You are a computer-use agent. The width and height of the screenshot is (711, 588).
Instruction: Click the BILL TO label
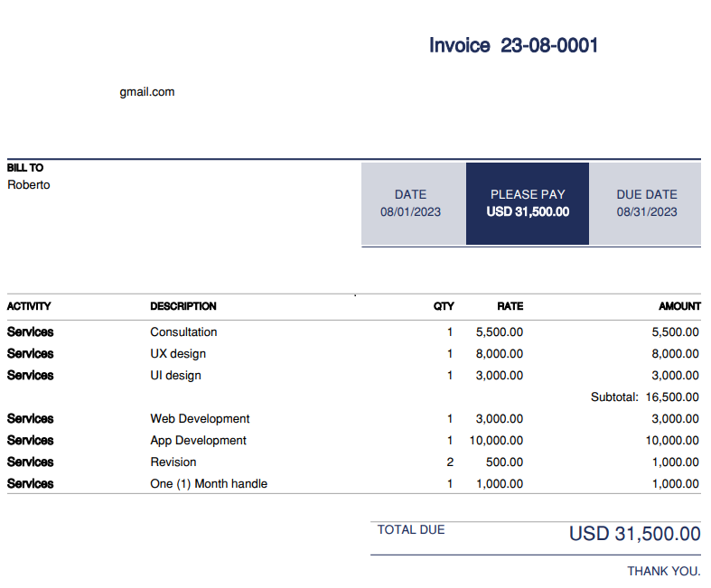click(25, 168)
